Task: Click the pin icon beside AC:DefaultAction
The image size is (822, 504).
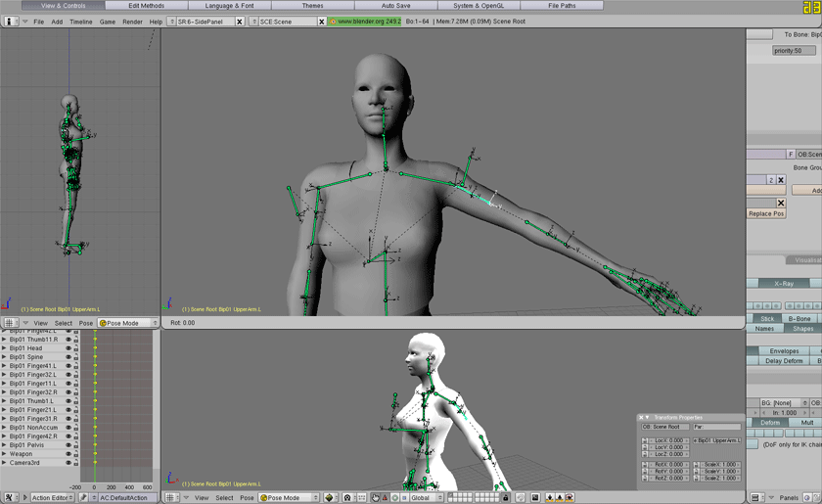Action: [83, 497]
